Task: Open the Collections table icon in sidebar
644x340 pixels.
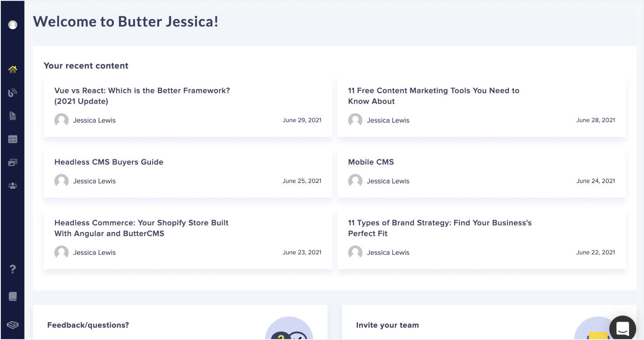Action: [13, 139]
